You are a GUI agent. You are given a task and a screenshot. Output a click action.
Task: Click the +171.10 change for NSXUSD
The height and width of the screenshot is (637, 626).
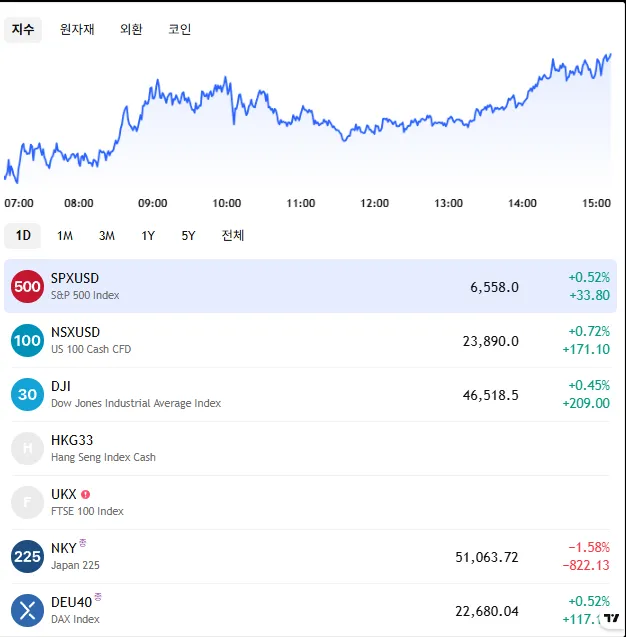pos(586,349)
